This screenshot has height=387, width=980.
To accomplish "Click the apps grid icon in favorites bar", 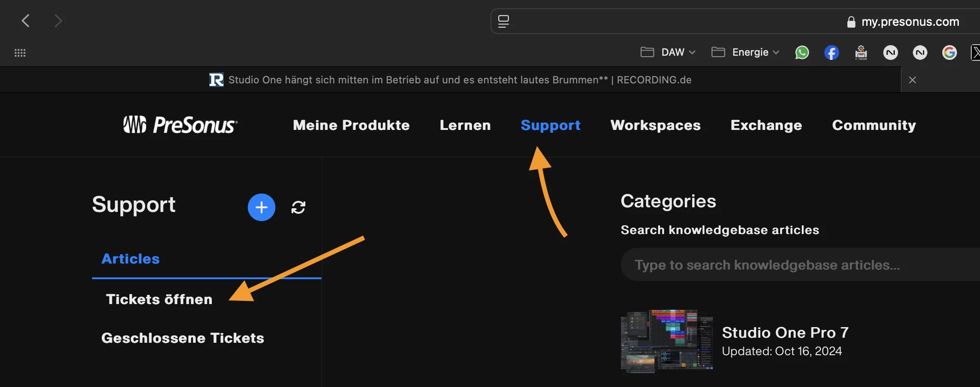I will pos(20,53).
